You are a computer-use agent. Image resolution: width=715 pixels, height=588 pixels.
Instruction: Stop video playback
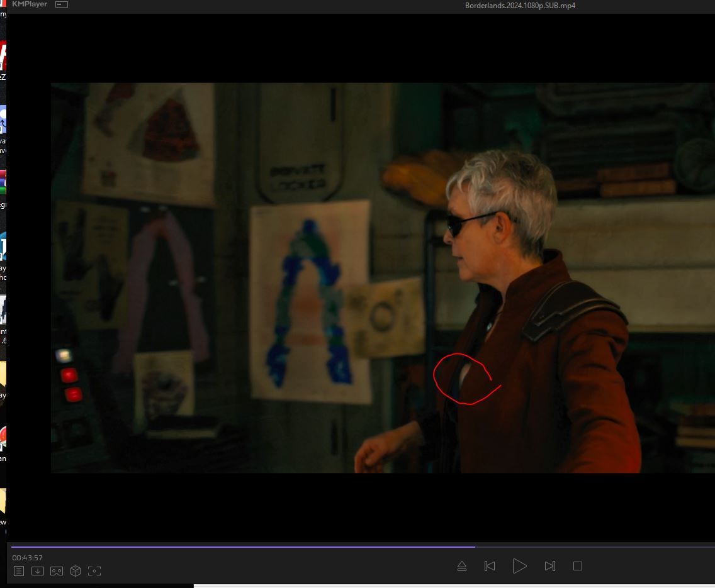pyautogui.click(x=577, y=566)
